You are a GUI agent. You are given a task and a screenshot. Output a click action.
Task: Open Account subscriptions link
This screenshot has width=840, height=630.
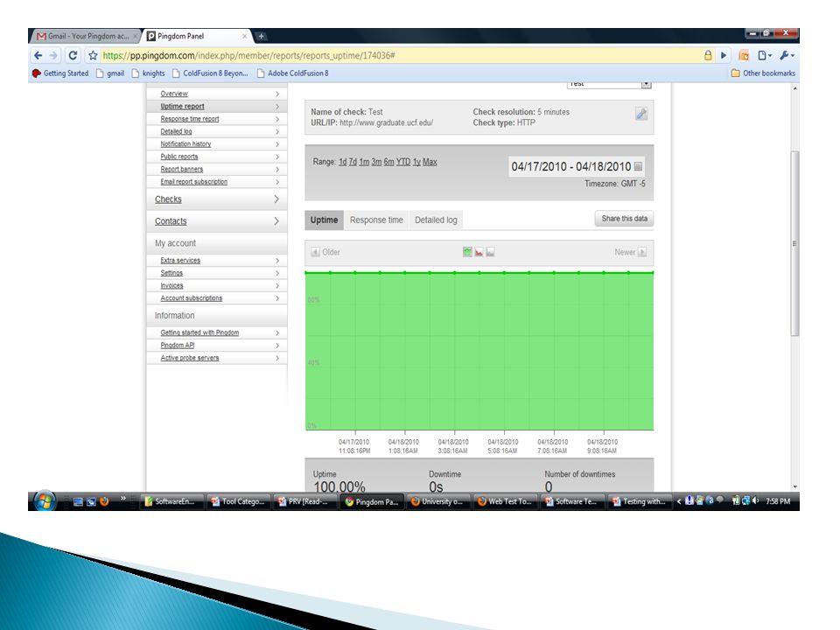pyautogui.click(x=192, y=298)
